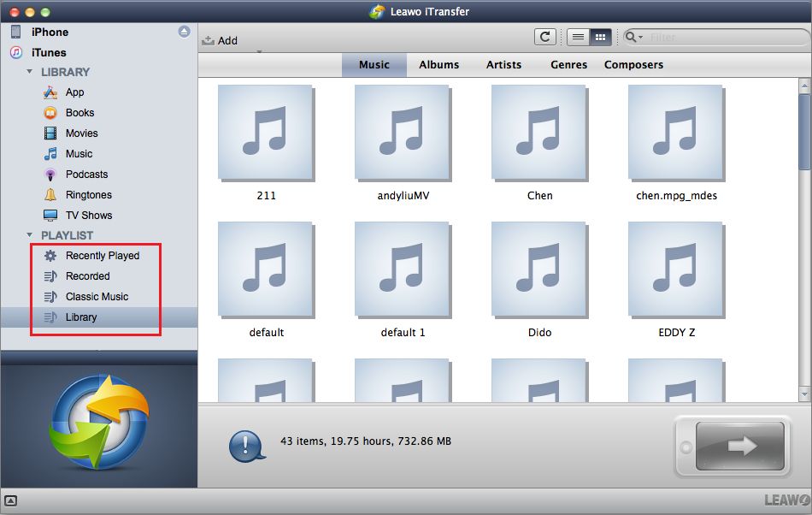
Task: Select the andyliuMV music thumbnail
Action: coord(403,133)
